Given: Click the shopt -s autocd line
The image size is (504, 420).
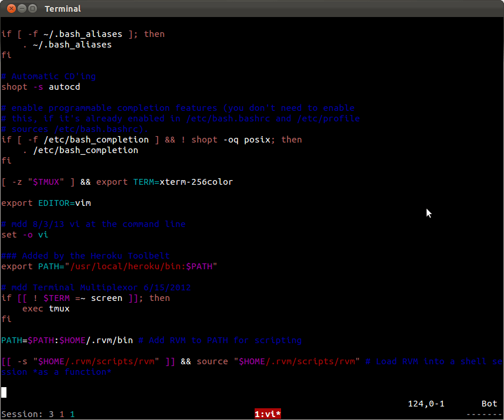Looking at the screenshot, I should coord(40,87).
